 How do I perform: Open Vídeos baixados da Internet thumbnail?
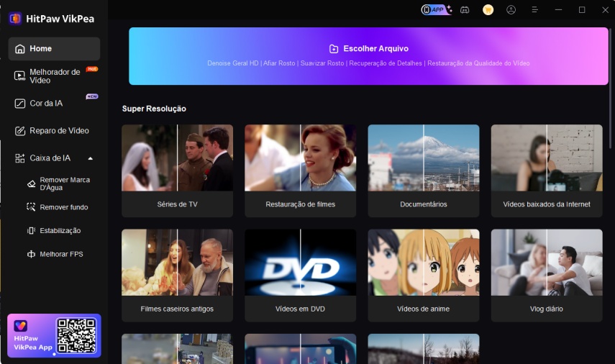(547, 158)
